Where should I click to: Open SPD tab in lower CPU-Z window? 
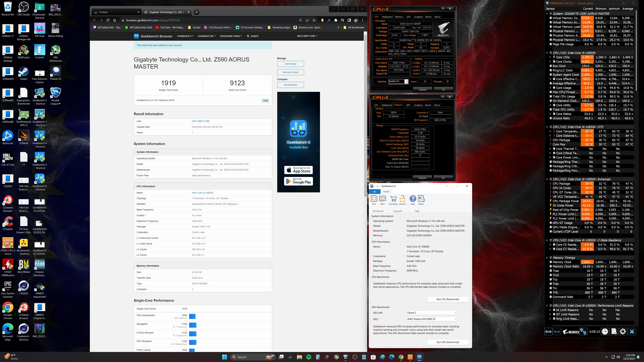[408, 105]
